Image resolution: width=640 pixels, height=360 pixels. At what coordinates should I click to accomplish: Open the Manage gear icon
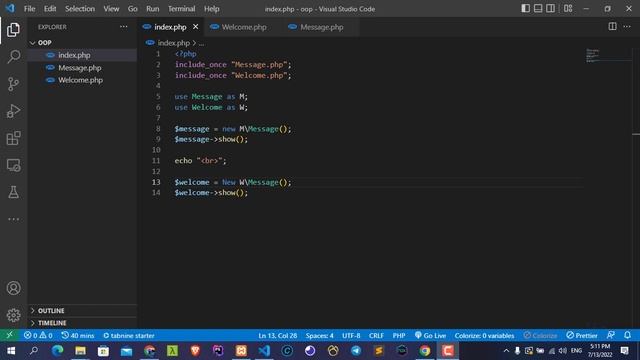pos(13,315)
